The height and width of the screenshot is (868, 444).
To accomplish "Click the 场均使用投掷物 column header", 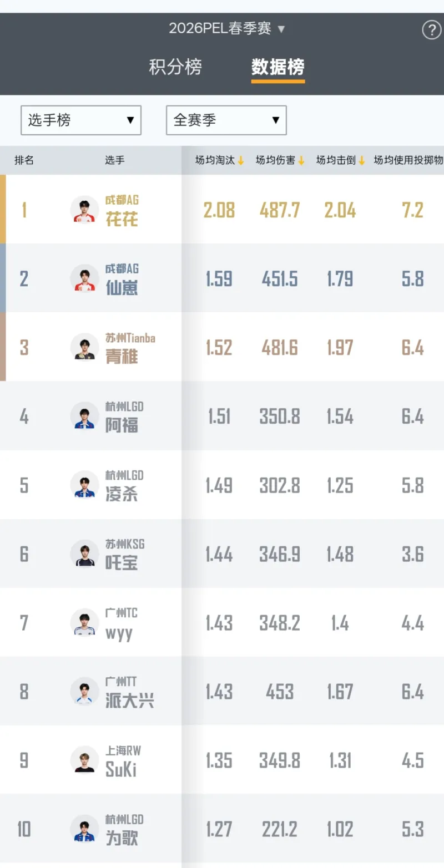I will click(408, 161).
